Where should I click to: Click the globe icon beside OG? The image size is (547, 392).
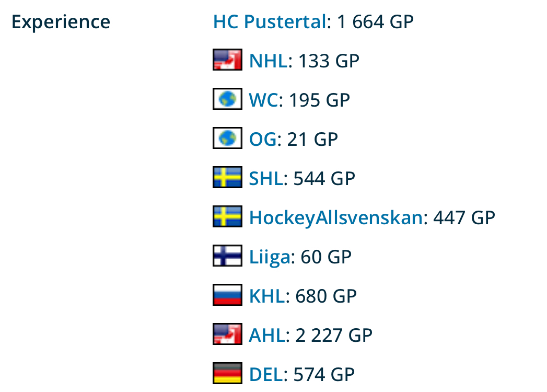coord(227,138)
